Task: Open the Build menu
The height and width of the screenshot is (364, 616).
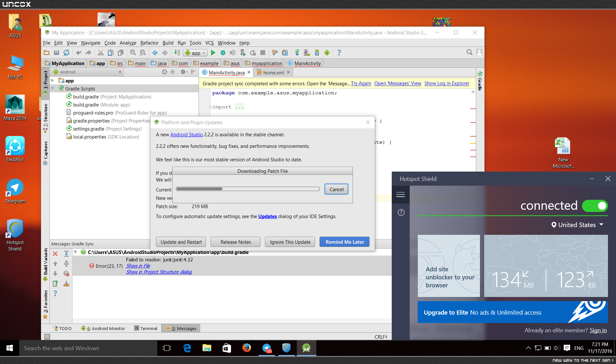Action: coord(168,43)
